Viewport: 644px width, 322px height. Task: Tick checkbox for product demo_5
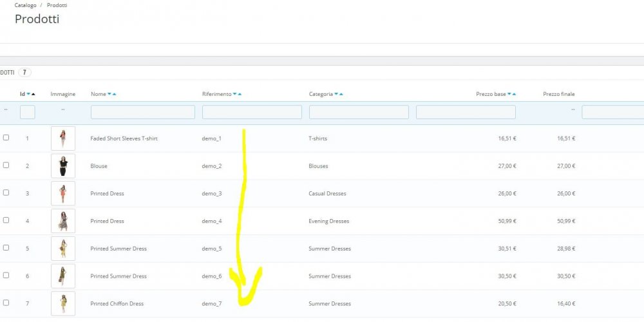pos(6,248)
